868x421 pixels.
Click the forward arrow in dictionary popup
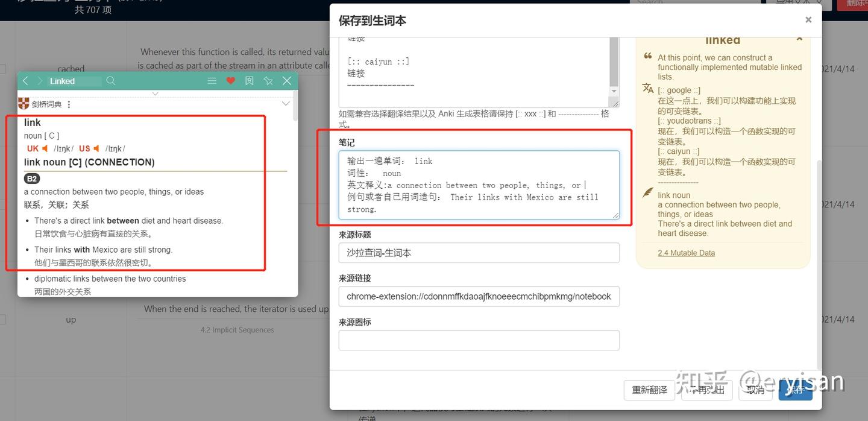pos(39,81)
